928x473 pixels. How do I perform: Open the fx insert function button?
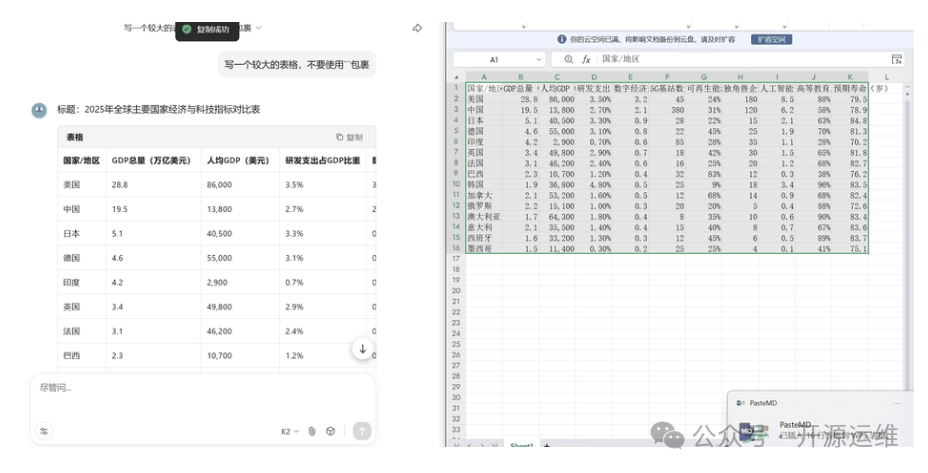(586, 59)
